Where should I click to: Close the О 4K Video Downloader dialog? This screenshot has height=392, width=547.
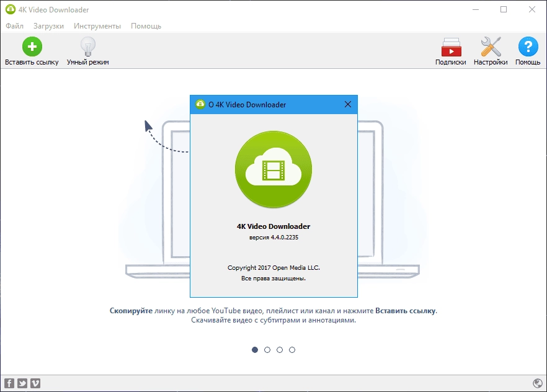348,104
